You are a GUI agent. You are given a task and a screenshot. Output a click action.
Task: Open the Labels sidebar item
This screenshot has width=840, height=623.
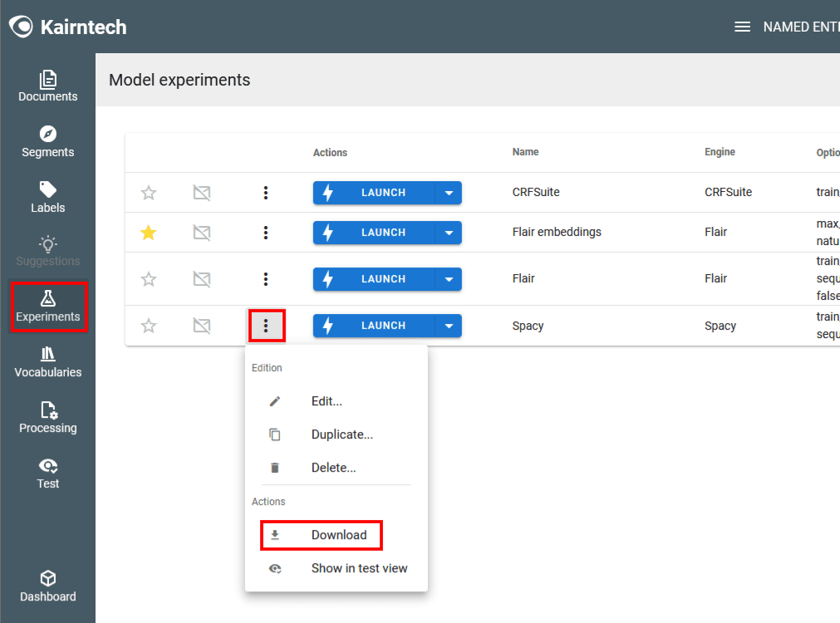(x=47, y=198)
